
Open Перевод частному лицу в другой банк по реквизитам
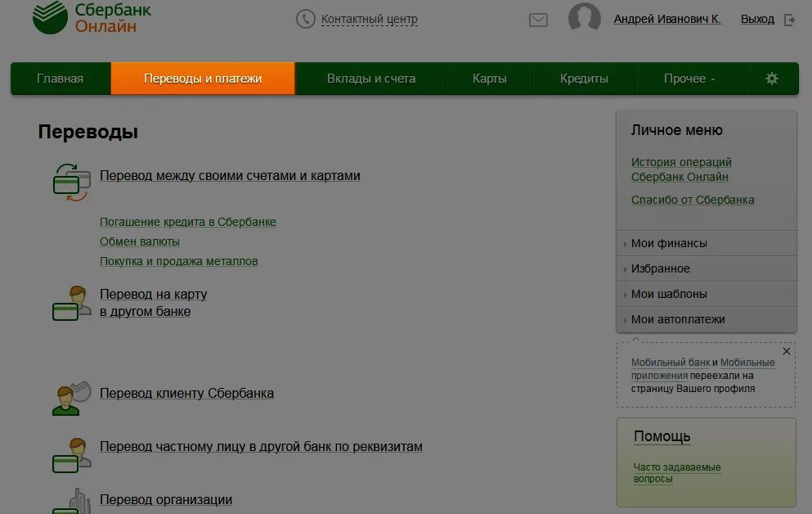click(x=261, y=447)
